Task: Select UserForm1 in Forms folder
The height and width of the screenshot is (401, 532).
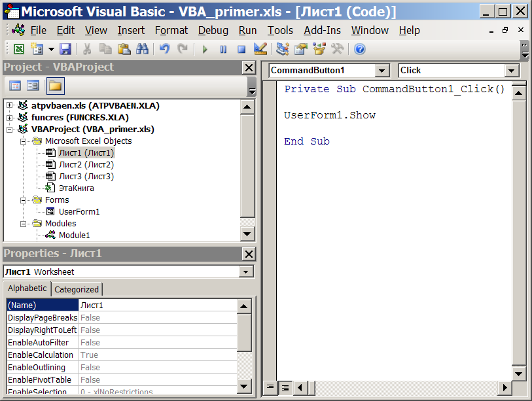Action: [79, 212]
